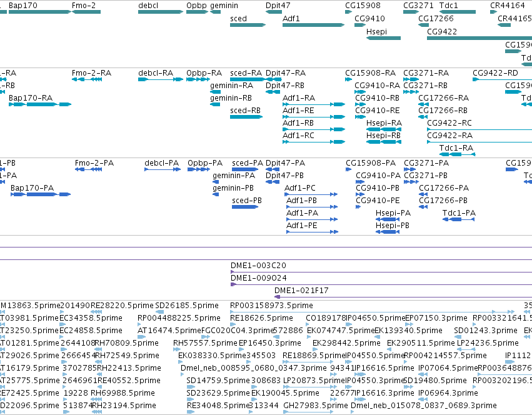This screenshot has height=415, width=532.
Task: Click the Adf1 gene bar
Action: coord(313,25)
